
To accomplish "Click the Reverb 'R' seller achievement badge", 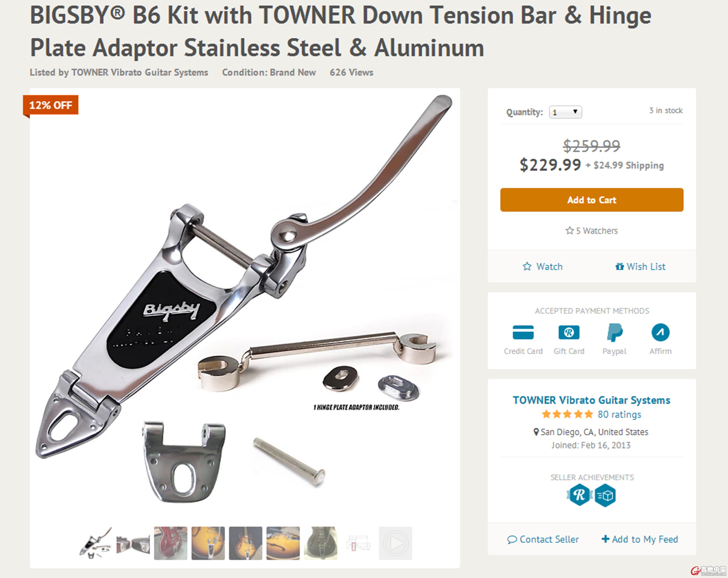I will point(579,495).
